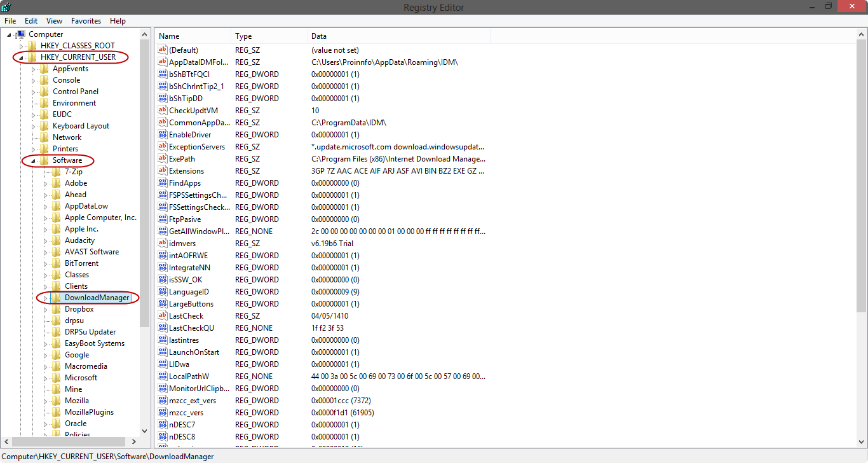Click the '04/05/1410' data cell
The image size is (868, 463).
pos(330,315)
